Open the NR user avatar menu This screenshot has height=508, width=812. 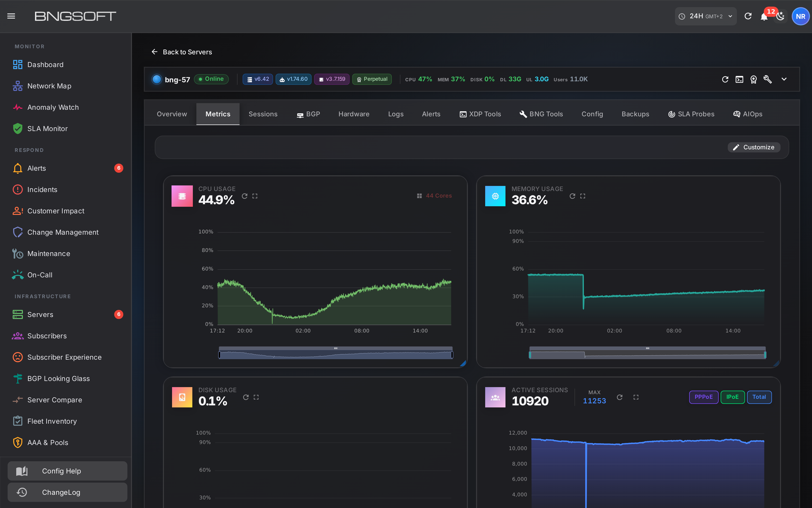click(801, 17)
